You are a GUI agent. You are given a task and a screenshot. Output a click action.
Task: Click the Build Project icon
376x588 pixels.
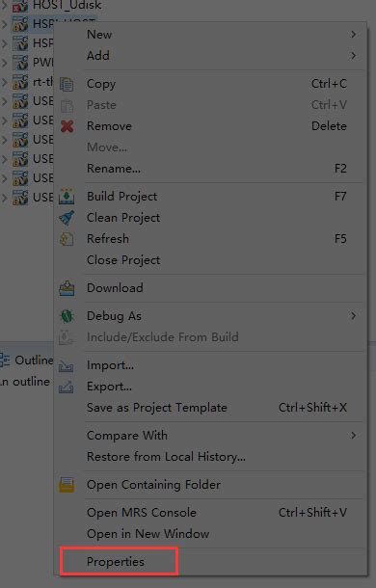pyautogui.click(x=67, y=197)
